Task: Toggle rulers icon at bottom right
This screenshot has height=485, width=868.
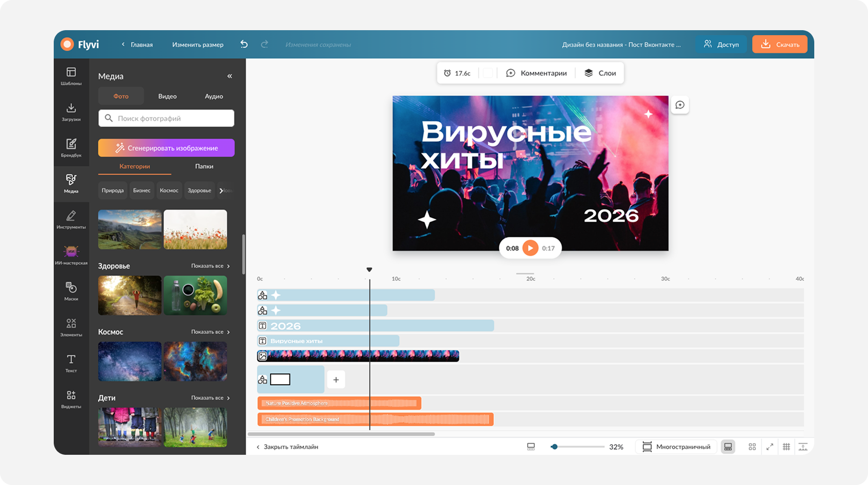Action: point(803,447)
